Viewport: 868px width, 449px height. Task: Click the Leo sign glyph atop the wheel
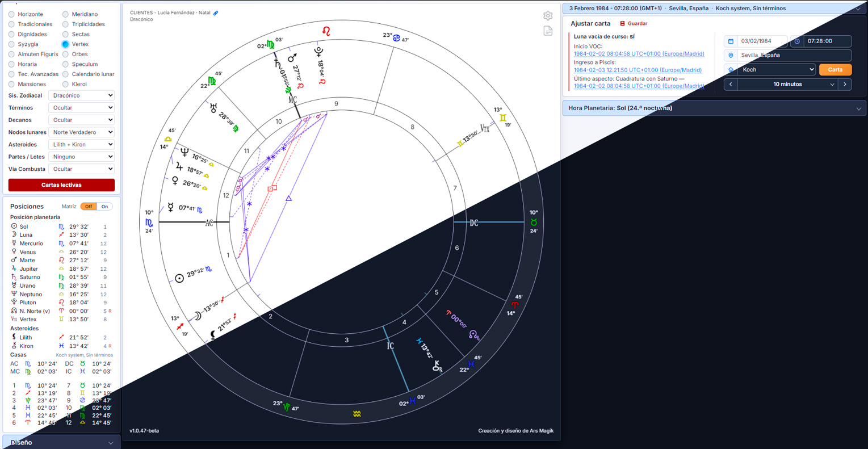pos(326,31)
